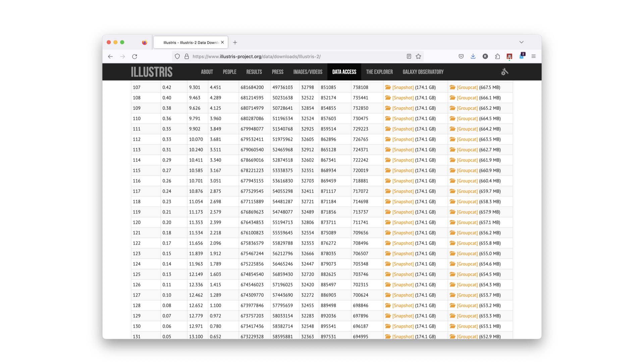This screenshot has width=644, height=362.
Task: Select the value 709656
Action: tap(361, 233)
